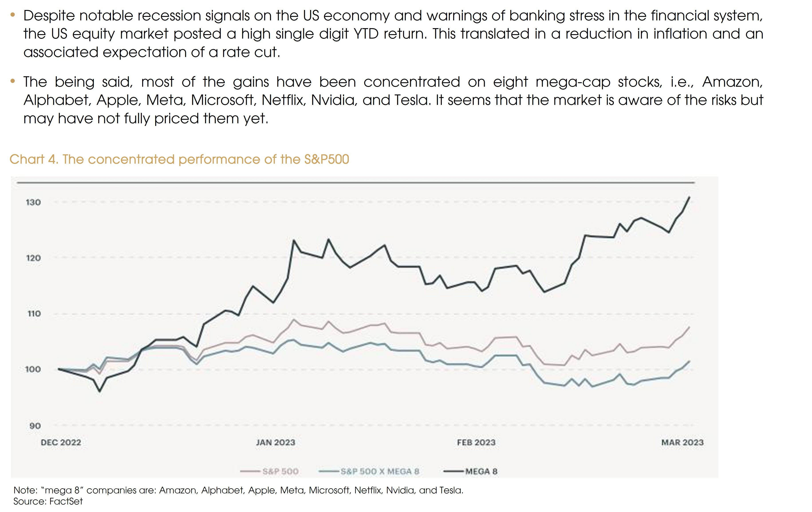Click the black MEGA 8 legend line swatch
The width and height of the screenshot is (812, 512).
pyautogui.click(x=453, y=471)
